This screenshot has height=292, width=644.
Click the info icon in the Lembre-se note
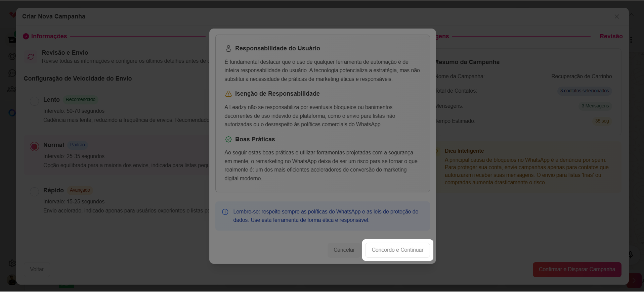[x=225, y=212]
